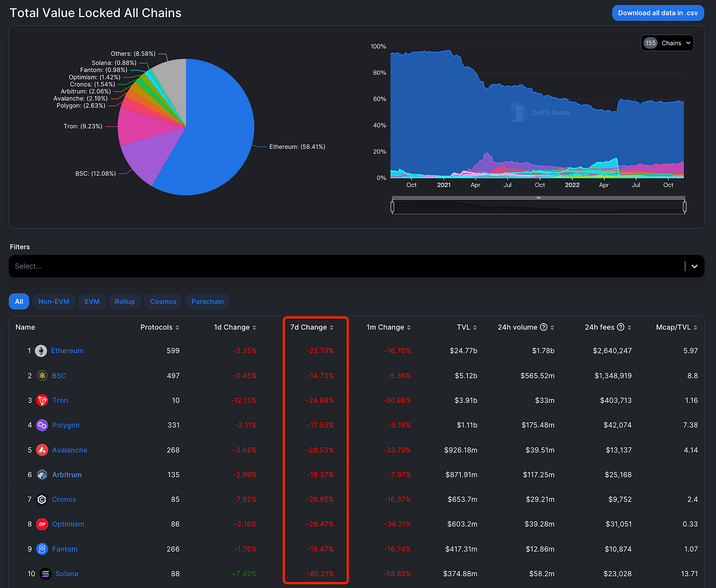Sort by 1m Change column arrows
This screenshot has width=716, height=588.
pos(409,328)
